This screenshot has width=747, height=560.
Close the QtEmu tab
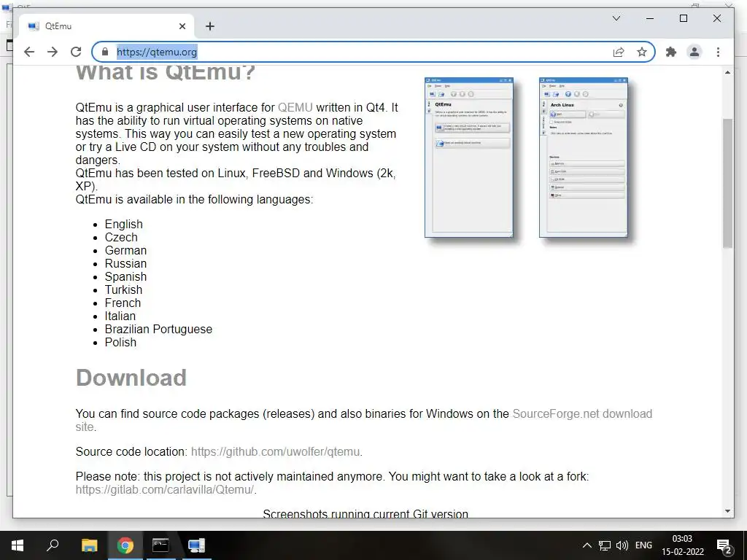(x=182, y=26)
